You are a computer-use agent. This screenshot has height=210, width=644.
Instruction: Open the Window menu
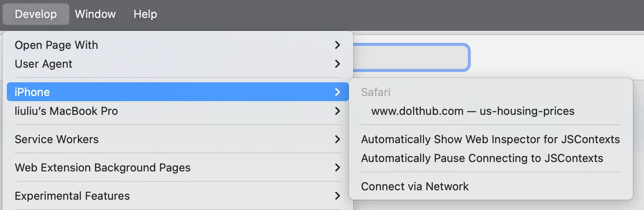(95, 14)
